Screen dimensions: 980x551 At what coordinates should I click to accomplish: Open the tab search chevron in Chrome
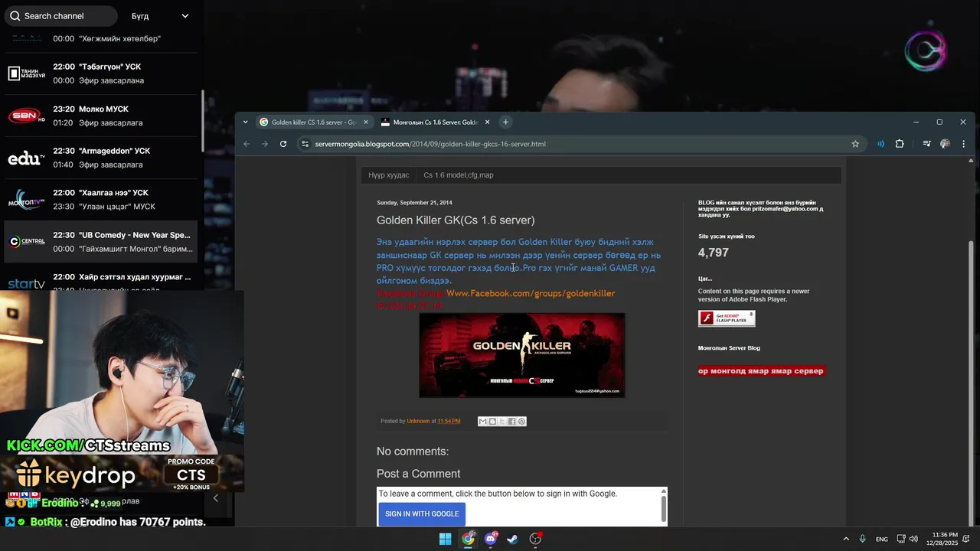click(245, 122)
